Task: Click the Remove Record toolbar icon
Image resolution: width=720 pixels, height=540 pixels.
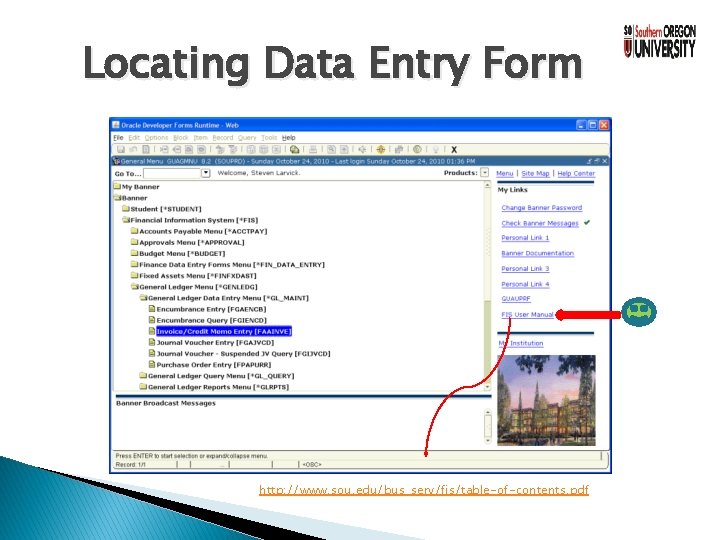Action: pos(177,149)
